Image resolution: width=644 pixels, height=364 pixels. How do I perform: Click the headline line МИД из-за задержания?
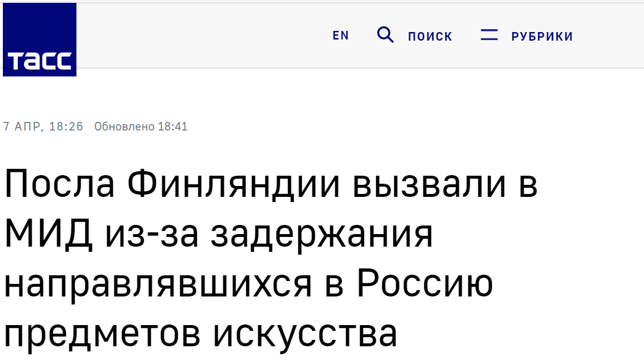coord(219,234)
